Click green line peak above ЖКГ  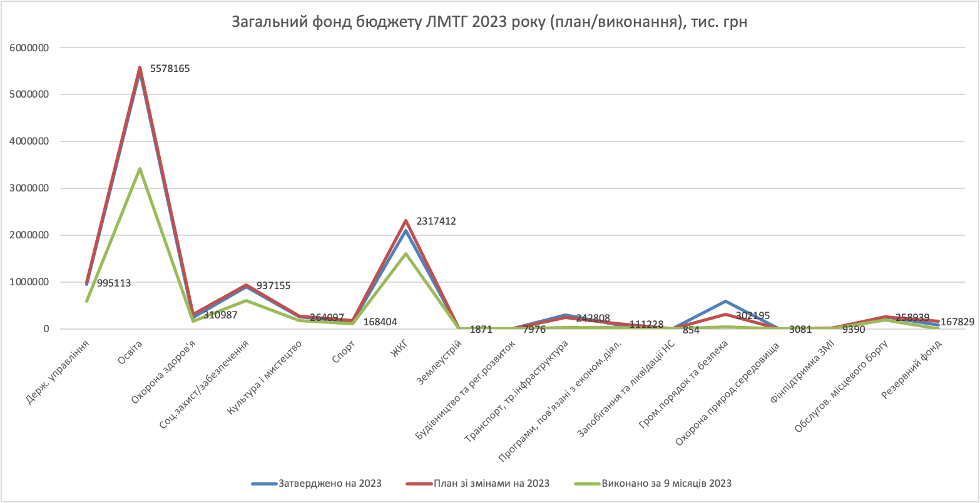406,253
